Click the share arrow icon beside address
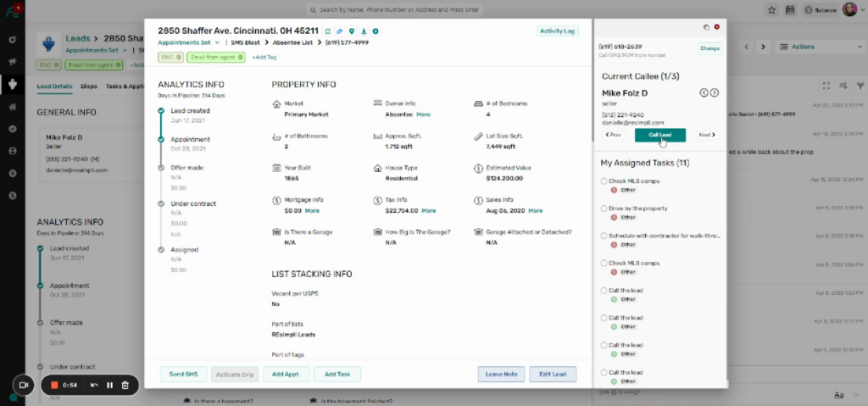 pyautogui.click(x=339, y=31)
